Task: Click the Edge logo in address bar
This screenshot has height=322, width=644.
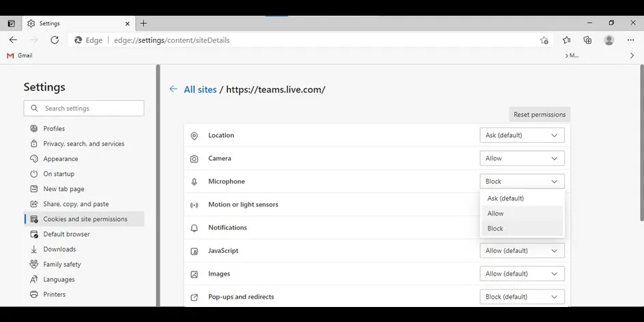Action: pos(78,40)
